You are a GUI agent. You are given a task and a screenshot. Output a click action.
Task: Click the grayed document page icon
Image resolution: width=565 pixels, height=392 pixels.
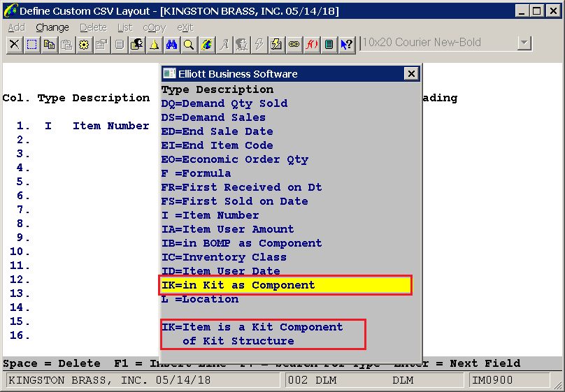pyautogui.click(x=120, y=45)
